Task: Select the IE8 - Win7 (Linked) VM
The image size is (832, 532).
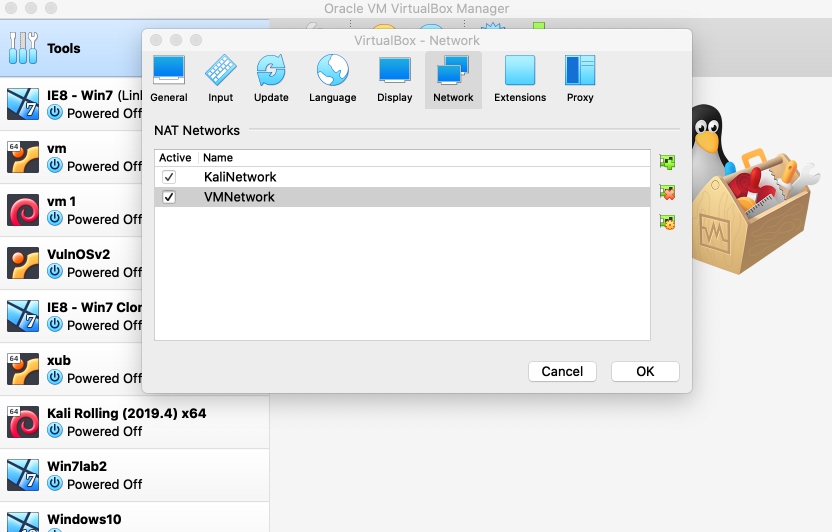Action: [71, 104]
